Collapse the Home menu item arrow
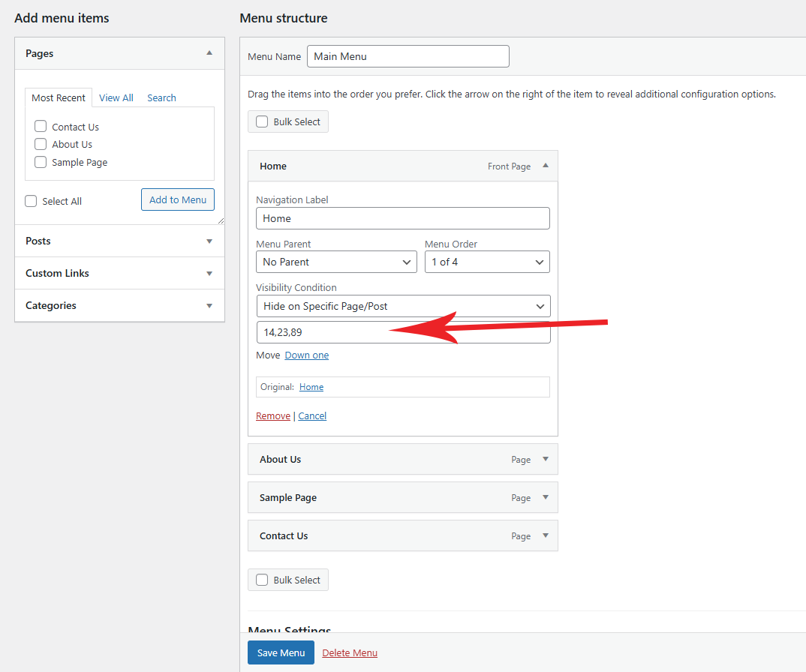The image size is (806, 672). point(546,166)
